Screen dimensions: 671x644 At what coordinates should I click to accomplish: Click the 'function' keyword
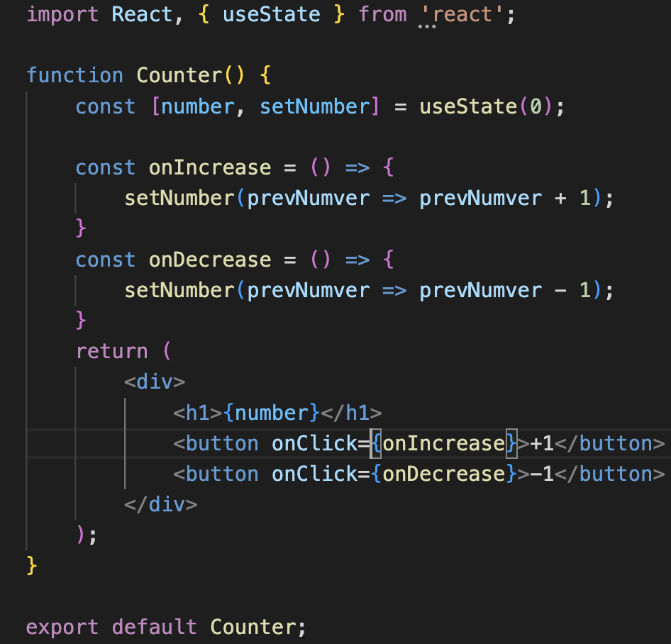(x=75, y=75)
